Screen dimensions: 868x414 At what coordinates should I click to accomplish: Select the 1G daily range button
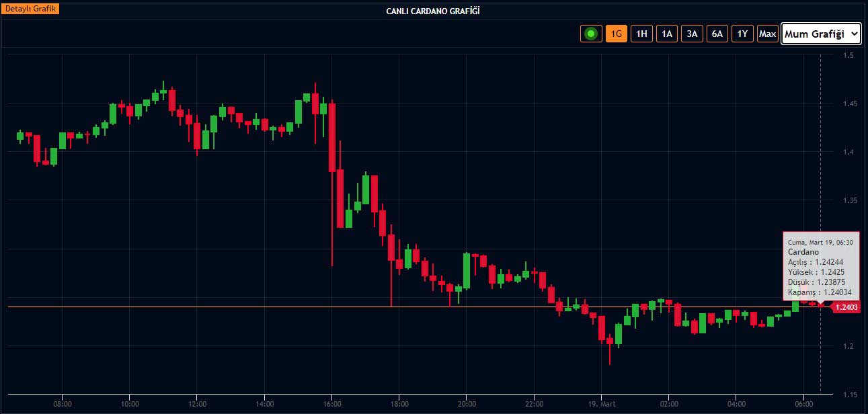[x=617, y=34]
